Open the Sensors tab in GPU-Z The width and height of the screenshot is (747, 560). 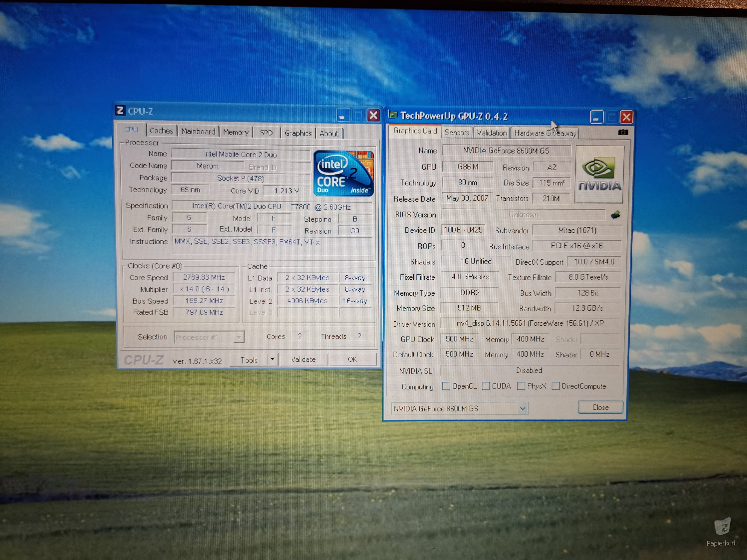point(457,133)
